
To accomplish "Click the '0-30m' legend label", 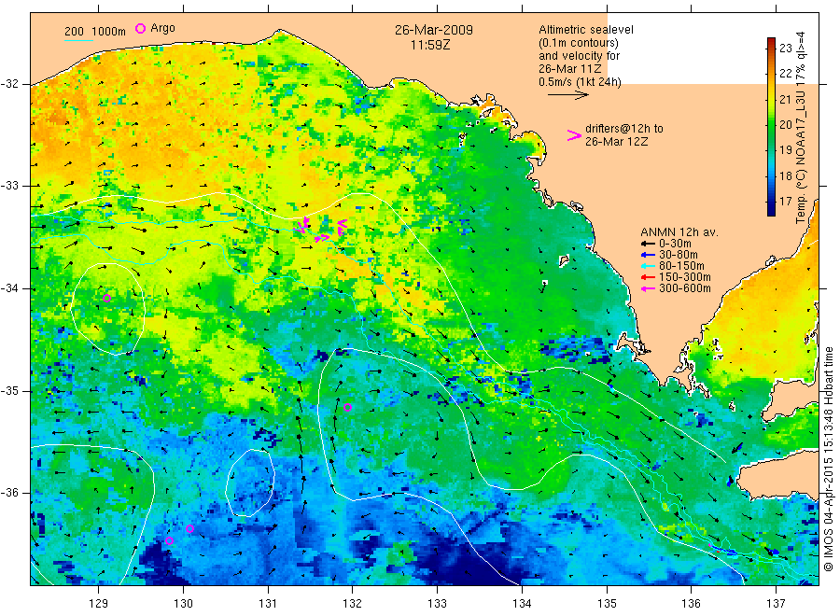I will [x=675, y=244].
